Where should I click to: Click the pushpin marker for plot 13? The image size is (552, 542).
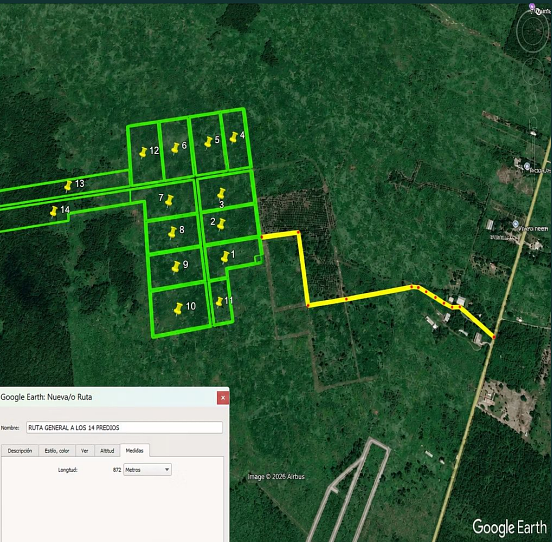tap(68, 185)
